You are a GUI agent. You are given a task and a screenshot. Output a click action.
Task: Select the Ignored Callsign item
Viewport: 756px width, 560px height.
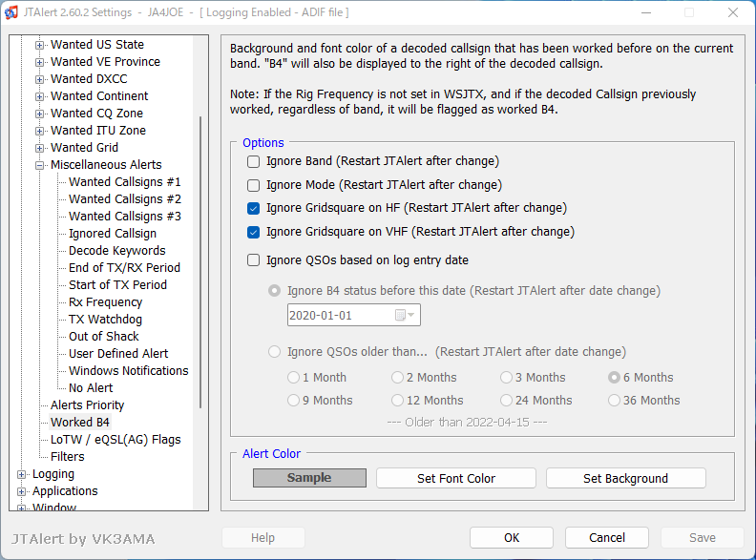tap(113, 234)
